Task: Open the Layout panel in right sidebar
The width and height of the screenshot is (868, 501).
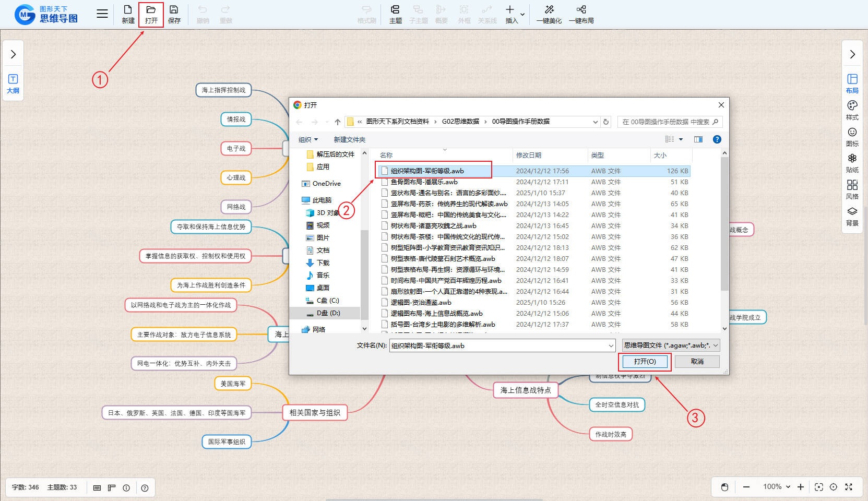Action: coord(852,83)
